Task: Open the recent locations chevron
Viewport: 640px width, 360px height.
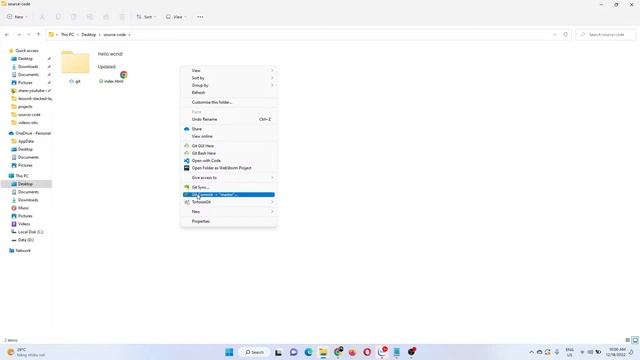Action: 29,35
